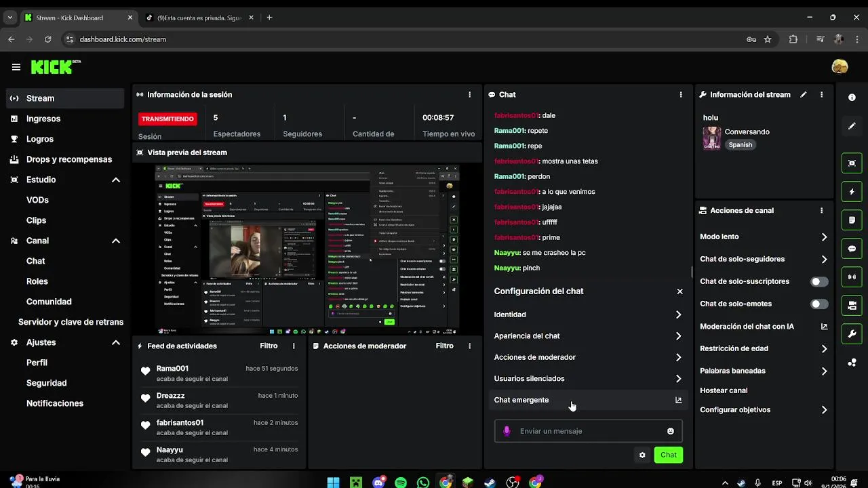The height and width of the screenshot is (488, 868).
Task: Toggle the wrench widget in the right sidebar
Action: tap(852, 334)
